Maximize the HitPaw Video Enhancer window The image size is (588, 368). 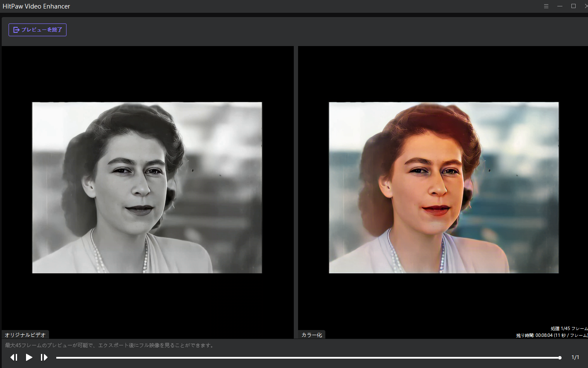(x=574, y=6)
